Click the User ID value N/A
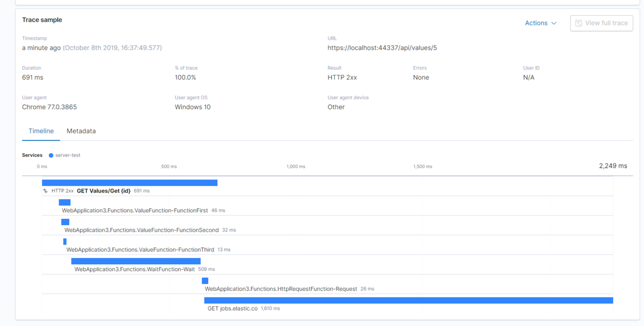644x326 pixels. [529, 77]
